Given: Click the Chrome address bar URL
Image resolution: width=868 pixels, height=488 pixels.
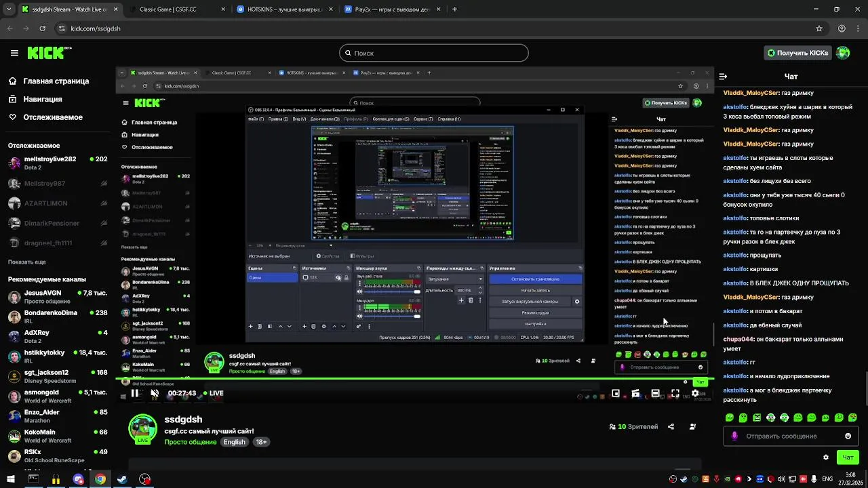Looking at the screenshot, I should point(96,28).
